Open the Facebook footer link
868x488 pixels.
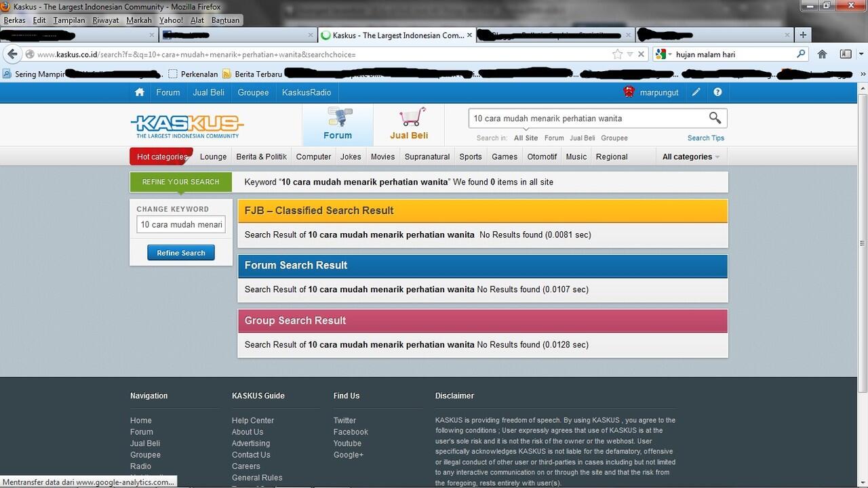[351, 432]
